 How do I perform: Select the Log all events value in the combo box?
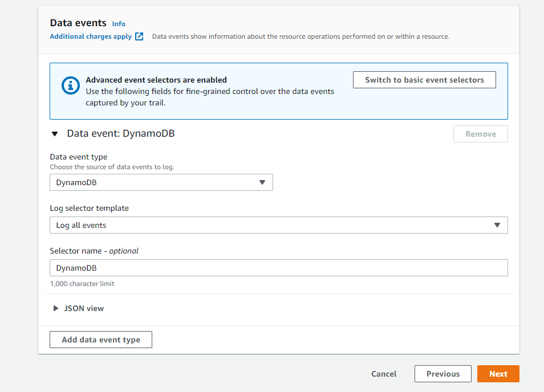coord(279,225)
